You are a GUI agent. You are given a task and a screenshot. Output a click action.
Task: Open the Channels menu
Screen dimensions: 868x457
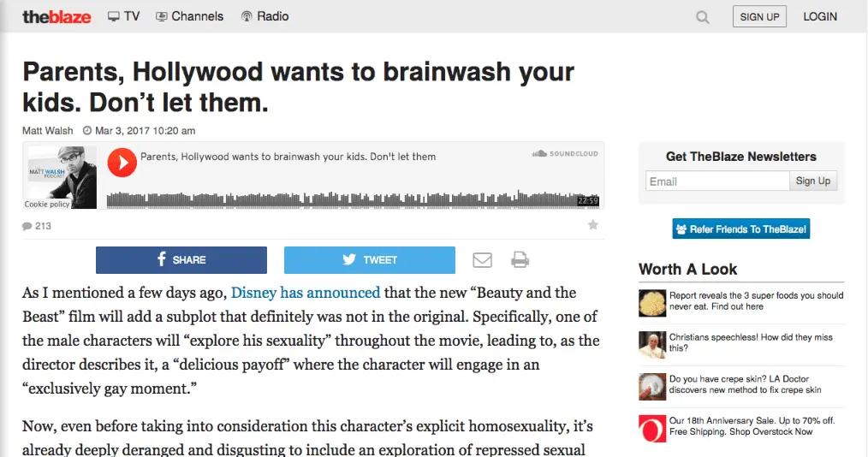coord(190,16)
